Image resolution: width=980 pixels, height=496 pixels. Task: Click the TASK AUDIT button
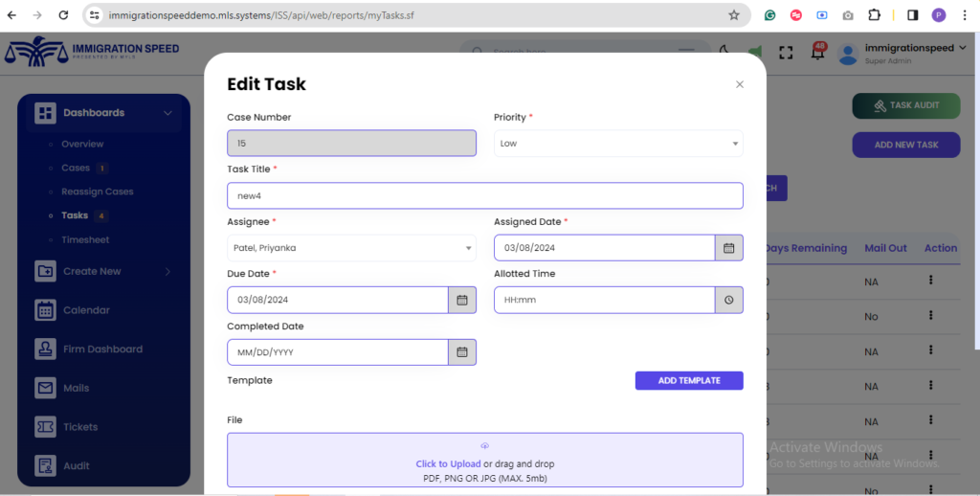(x=906, y=105)
